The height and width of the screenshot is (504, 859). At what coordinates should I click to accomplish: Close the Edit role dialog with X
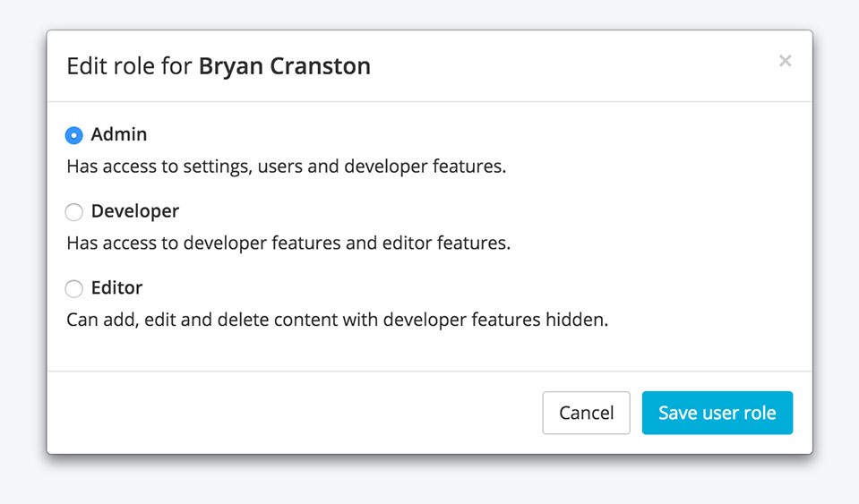pyautogui.click(x=785, y=61)
